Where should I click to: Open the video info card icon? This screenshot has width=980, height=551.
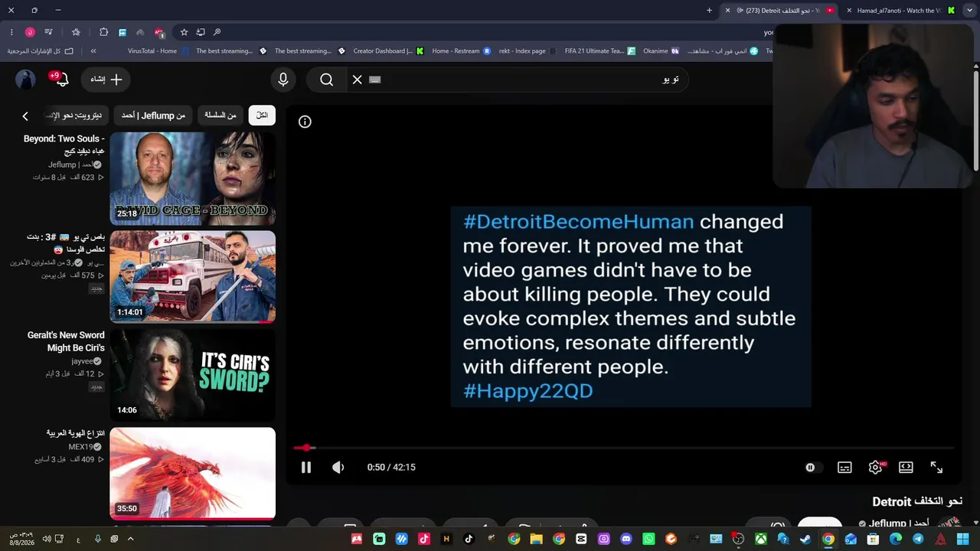click(x=305, y=122)
